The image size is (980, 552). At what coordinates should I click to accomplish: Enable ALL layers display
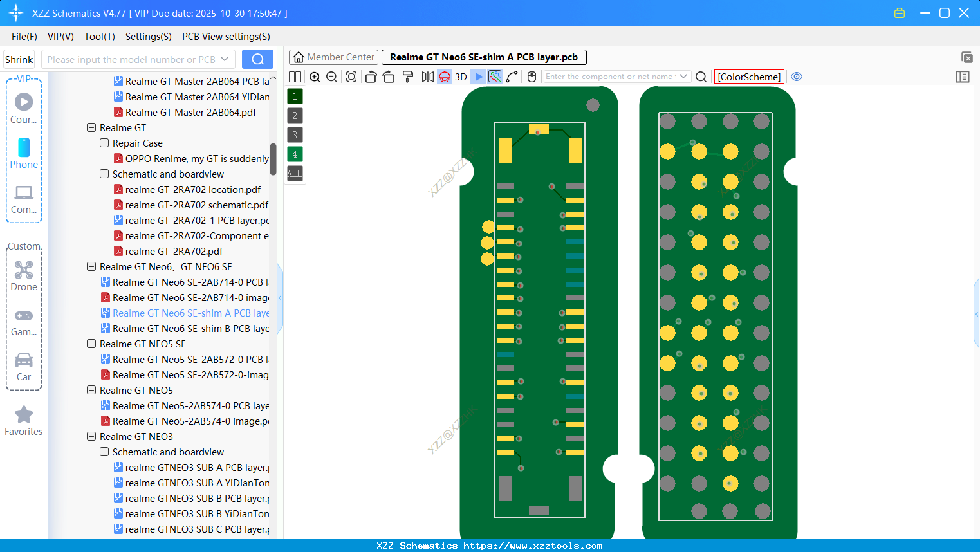294,173
